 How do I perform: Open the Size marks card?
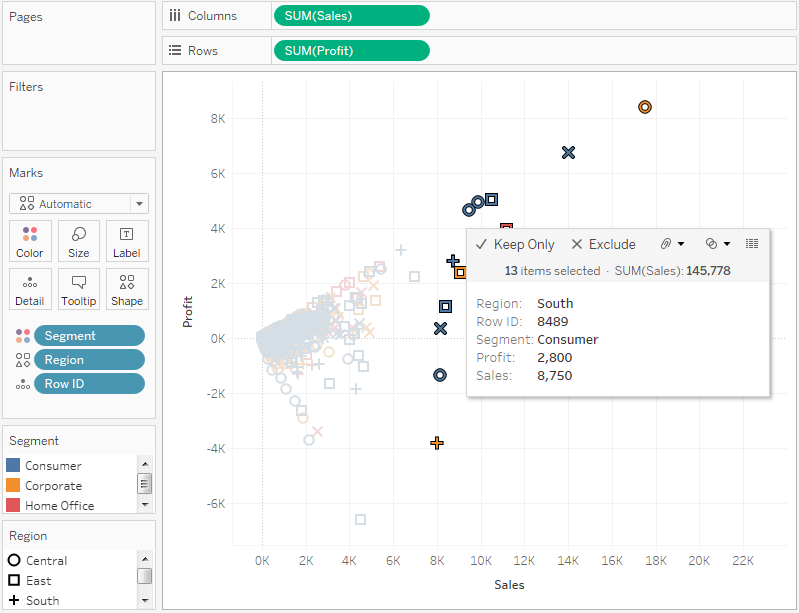pyautogui.click(x=79, y=240)
